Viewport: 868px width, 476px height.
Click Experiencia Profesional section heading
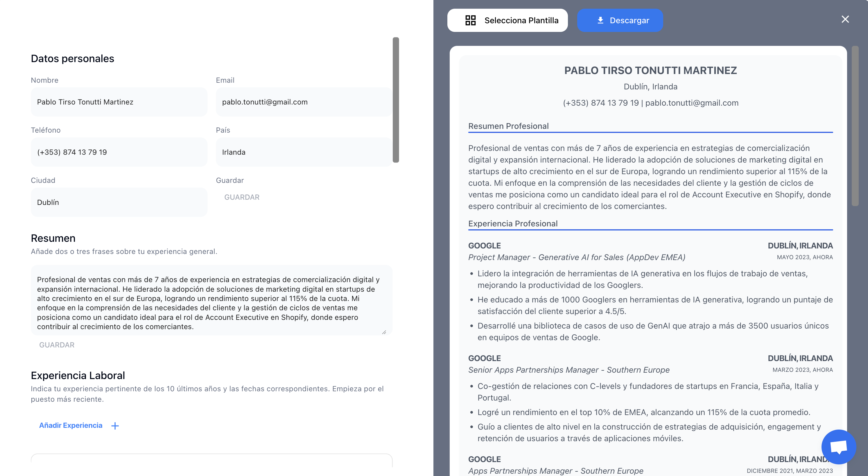pos(513,223)
